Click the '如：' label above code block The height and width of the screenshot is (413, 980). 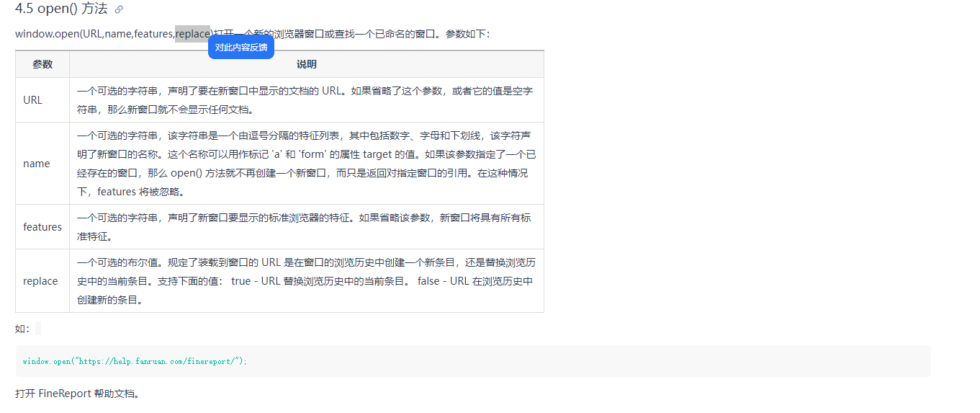point(23,329)
